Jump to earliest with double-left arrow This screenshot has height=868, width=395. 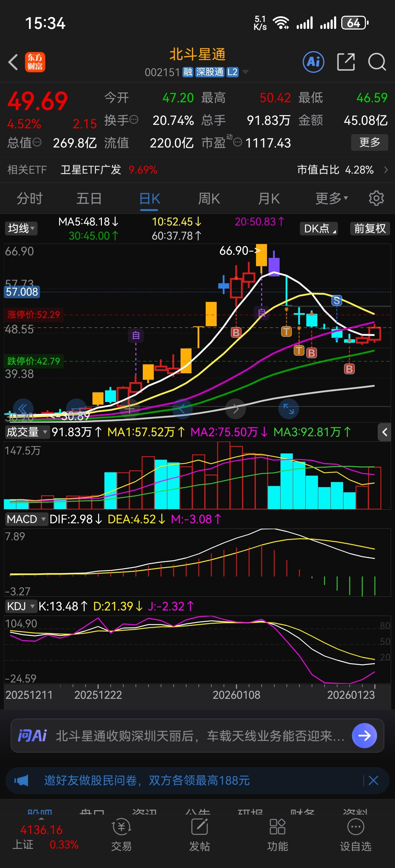23,409
